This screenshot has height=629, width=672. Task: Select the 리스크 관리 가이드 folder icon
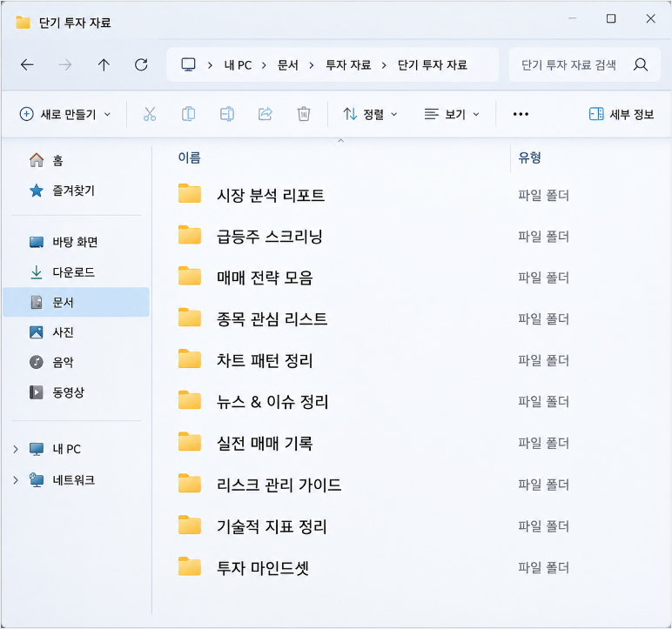click(x=190, y=484)
